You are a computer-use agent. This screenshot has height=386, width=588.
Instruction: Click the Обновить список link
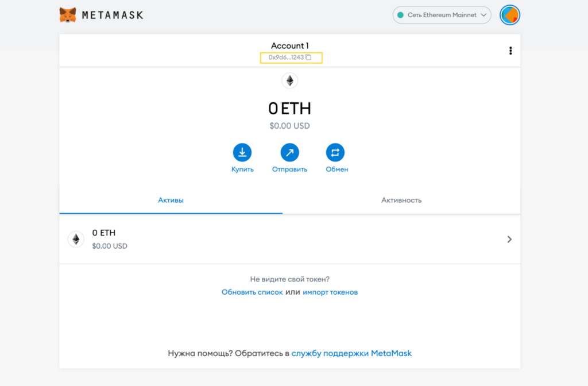[x=253, y=292]
